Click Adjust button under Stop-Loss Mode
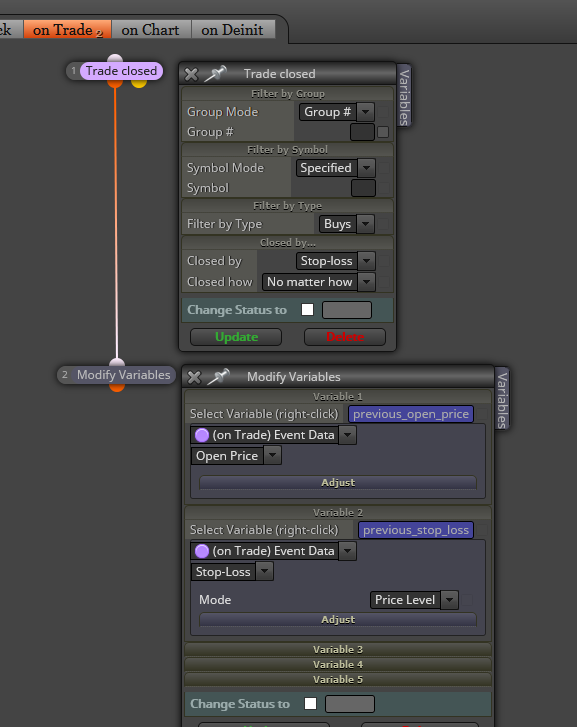This screenshot has height=727, width=577. coord(338,619)
